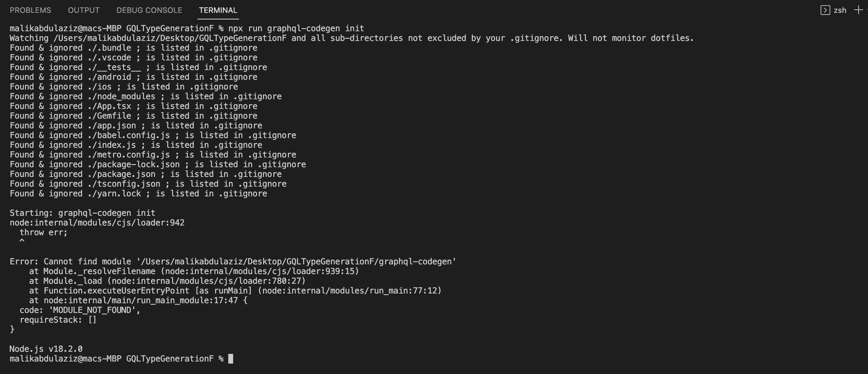Screen dimensions: 868x374
Task: Select the DEBUG CONSOLE tab
Action: (x=149, y=10)
